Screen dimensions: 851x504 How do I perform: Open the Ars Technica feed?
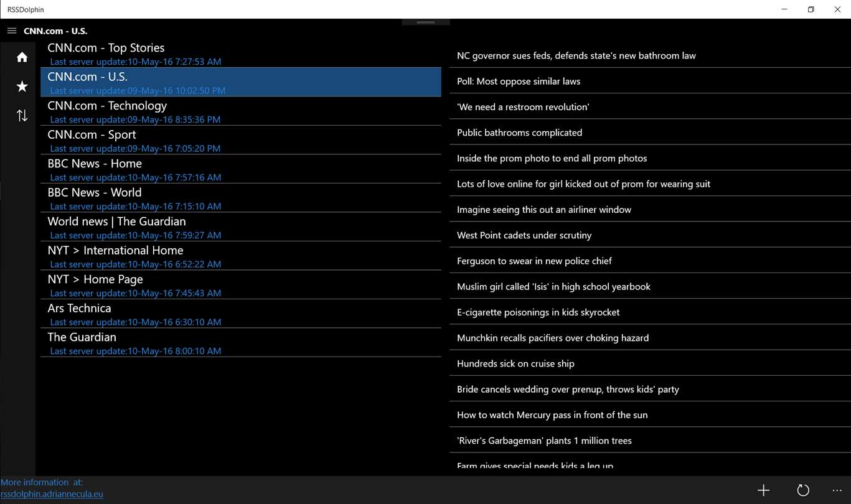click(241, 314)
